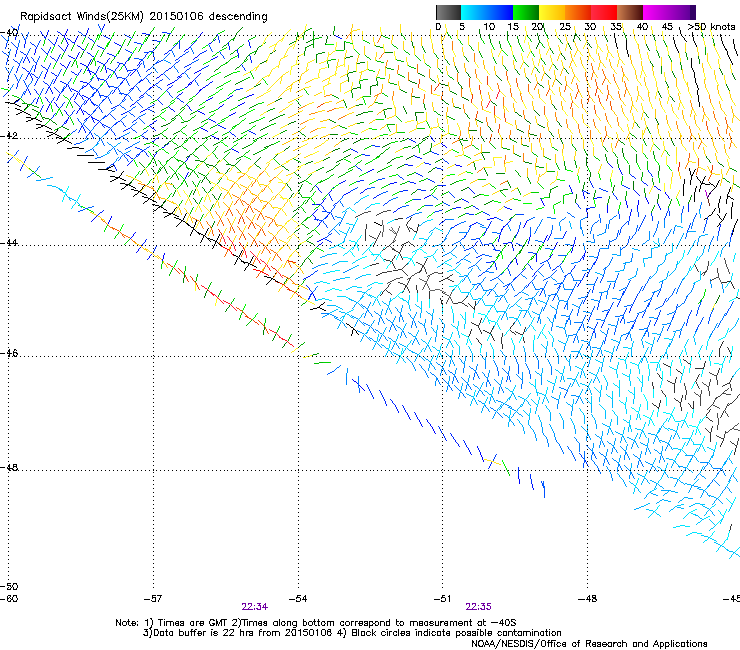The height and width of the screenshot is (650, 740).
Task: Click the 'NOAA/NESDIS/Office of Research and Applications' credit
Action: click(x=589, y=644)
